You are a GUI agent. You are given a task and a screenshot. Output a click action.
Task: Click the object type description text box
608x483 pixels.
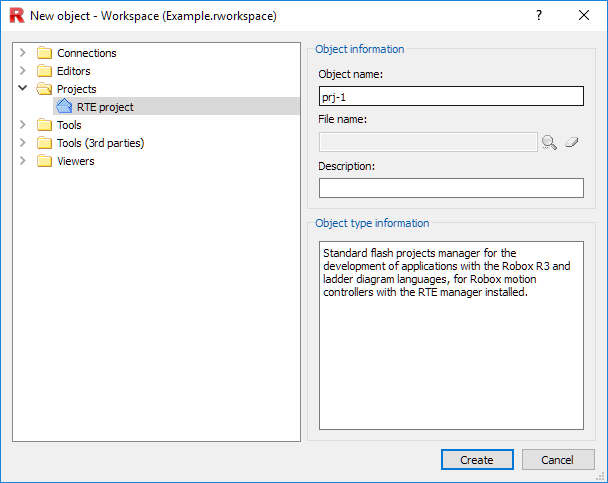[451, 335]
